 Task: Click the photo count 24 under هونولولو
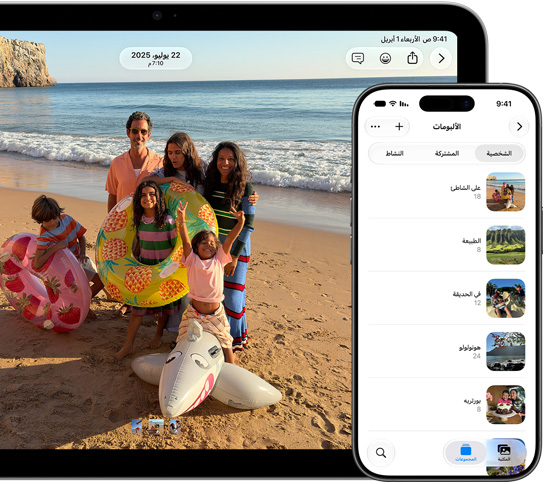click(x=477, y=356)
